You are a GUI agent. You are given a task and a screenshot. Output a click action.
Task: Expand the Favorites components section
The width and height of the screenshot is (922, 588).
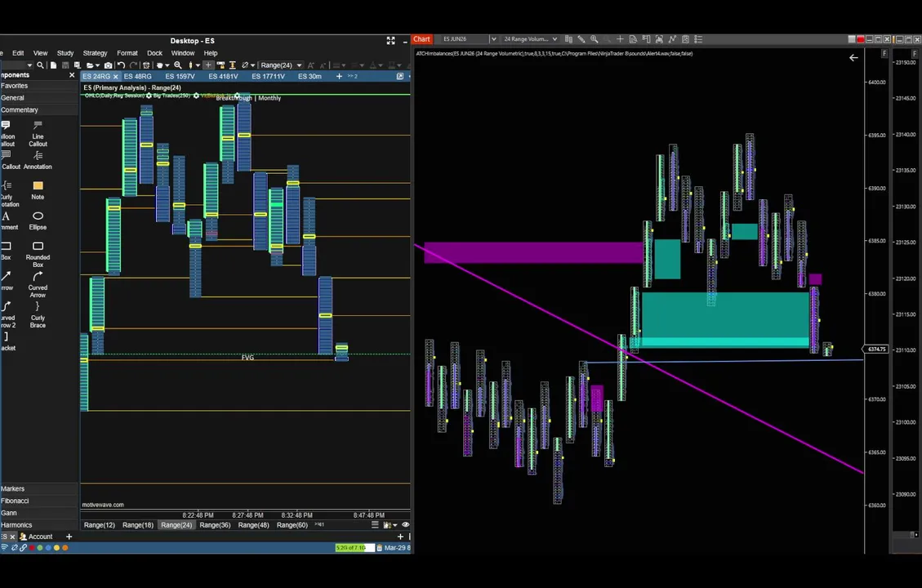point(39,86)
